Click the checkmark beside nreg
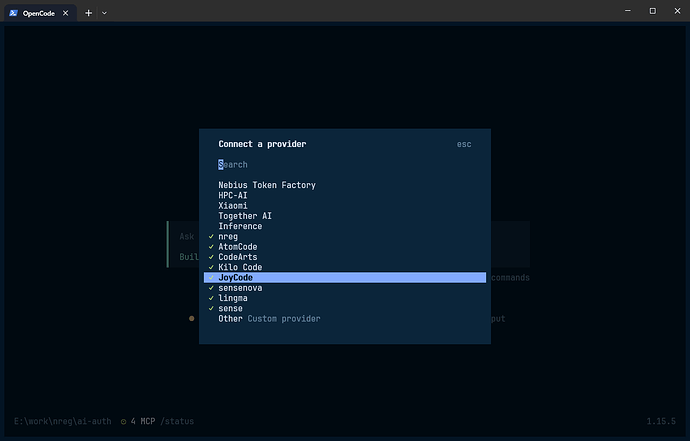Image resolution: width=690 pixels, height=441 pixels. pos(211,236)
